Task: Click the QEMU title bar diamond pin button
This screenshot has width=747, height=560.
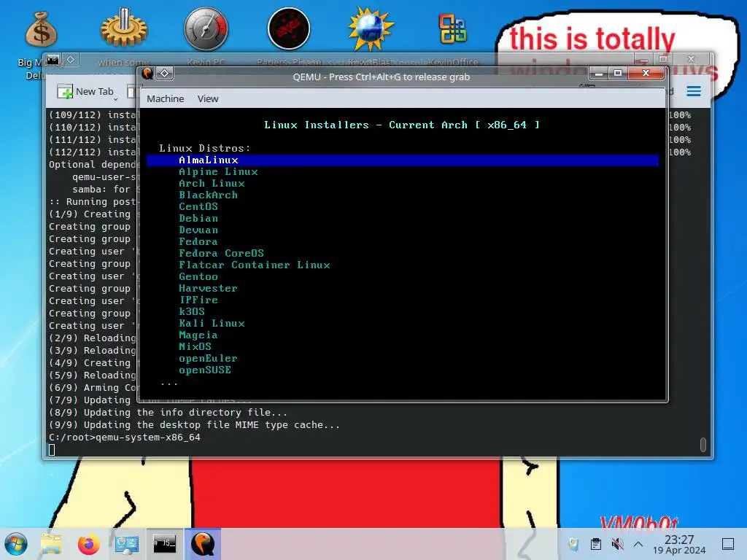Action: coord(165,74)
